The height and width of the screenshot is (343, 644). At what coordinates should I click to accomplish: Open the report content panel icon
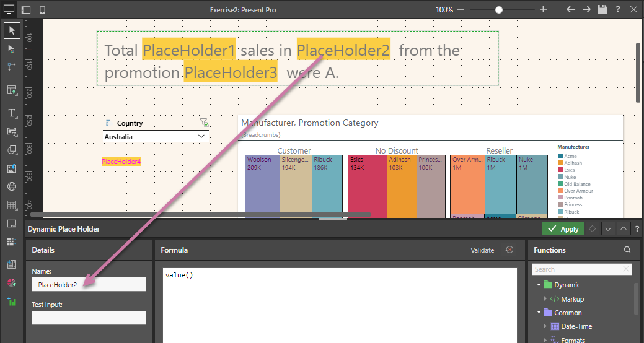(x=12, y=264)
